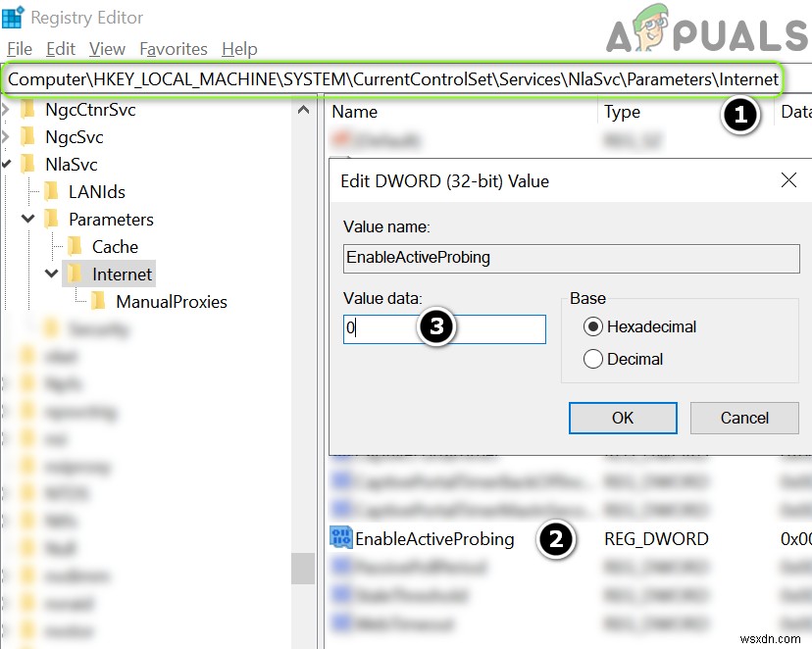The width and height of the screenshot is (812, 649).
Task: Click the Value name field
Action: [x=571, y=258]
